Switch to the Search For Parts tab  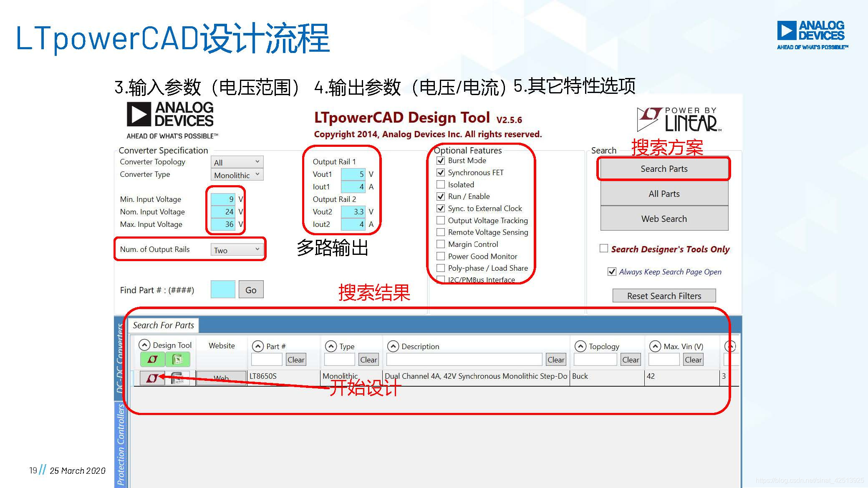click(x=163, y=325)
